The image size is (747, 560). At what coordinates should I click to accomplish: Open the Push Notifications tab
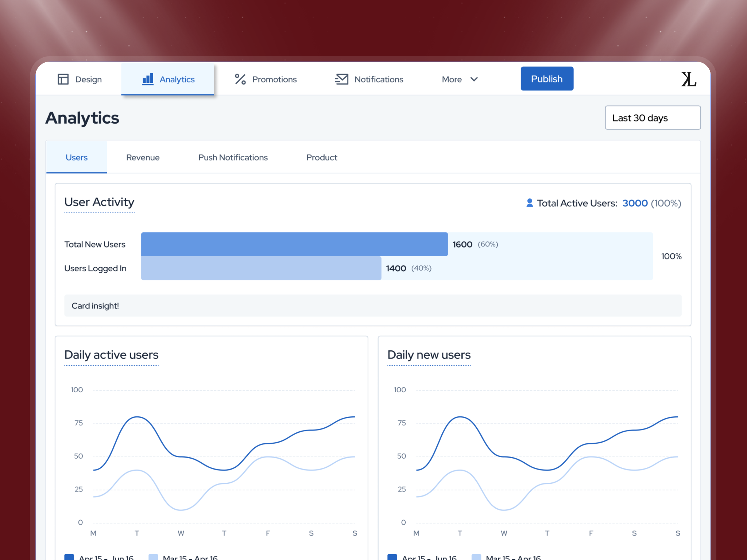[233, 157]
